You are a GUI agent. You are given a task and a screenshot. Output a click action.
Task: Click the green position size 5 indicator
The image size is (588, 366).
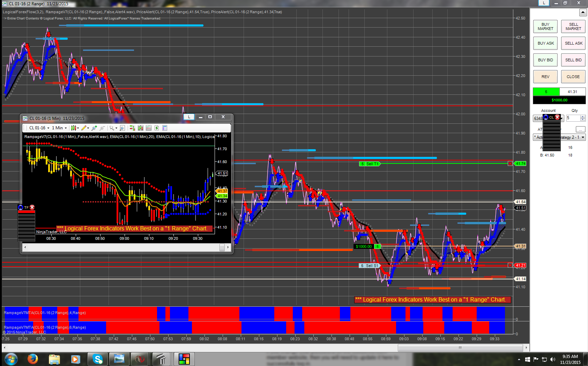point(546,92)
